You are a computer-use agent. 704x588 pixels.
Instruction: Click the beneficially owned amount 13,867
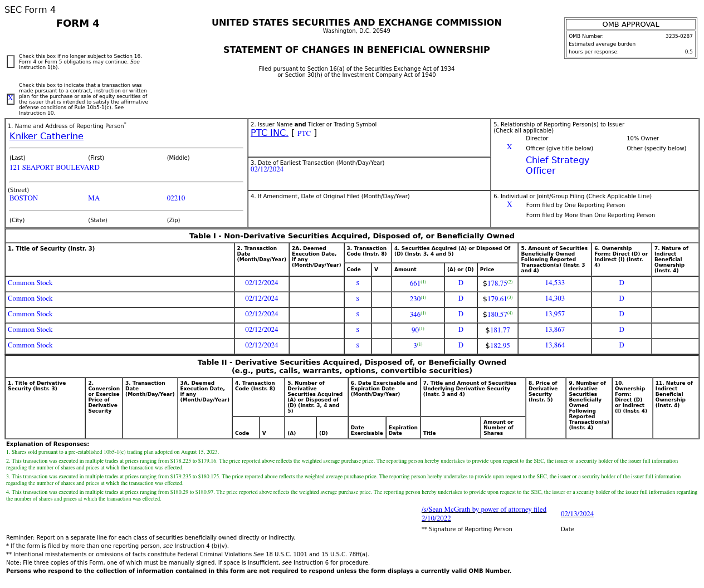pos(555,330)
